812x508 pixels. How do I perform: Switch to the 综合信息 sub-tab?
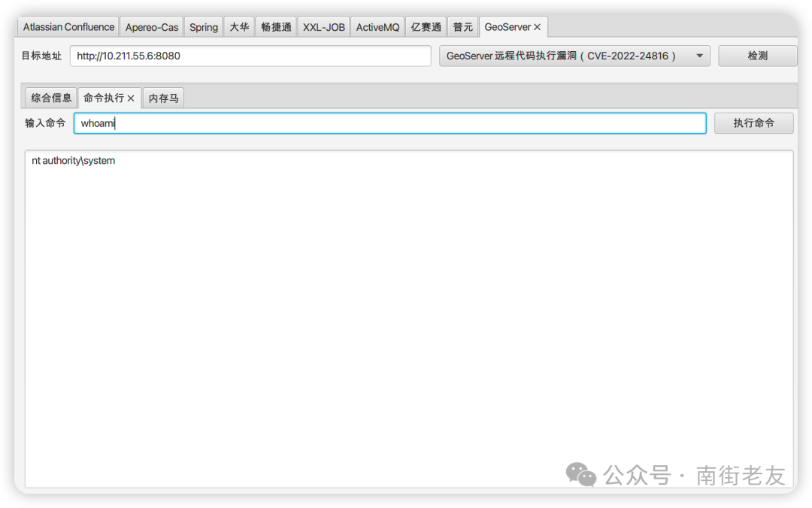coord(51,98)
